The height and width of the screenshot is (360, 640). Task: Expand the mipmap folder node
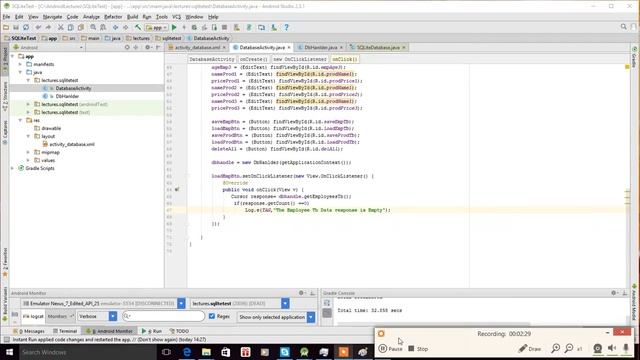(28, 152)
